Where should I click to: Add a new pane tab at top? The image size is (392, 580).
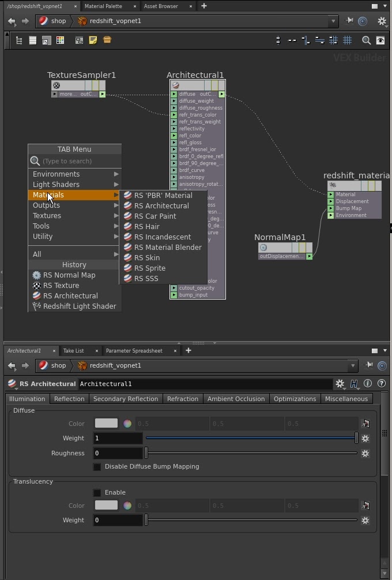[x=204, y=6]
